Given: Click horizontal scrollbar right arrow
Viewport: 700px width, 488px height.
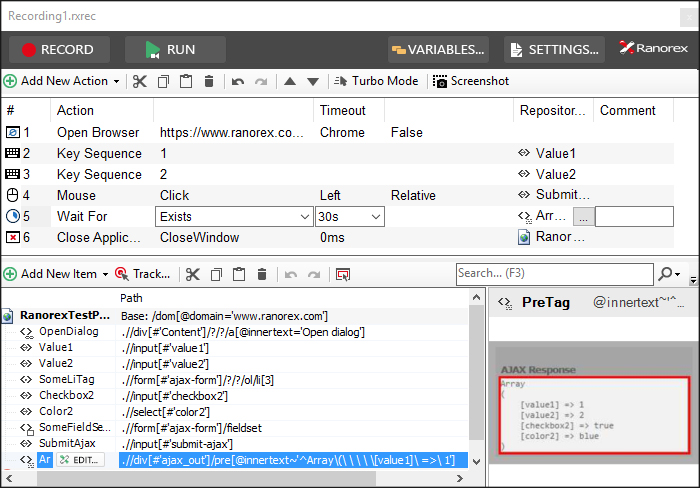Looking at the screenshot, I should click(x=460, y=479).
